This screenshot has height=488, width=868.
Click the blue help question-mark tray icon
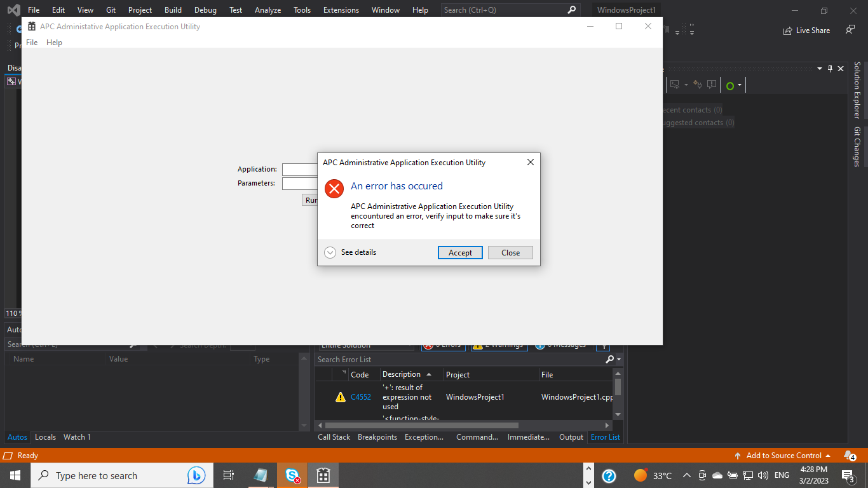[608, 475]
